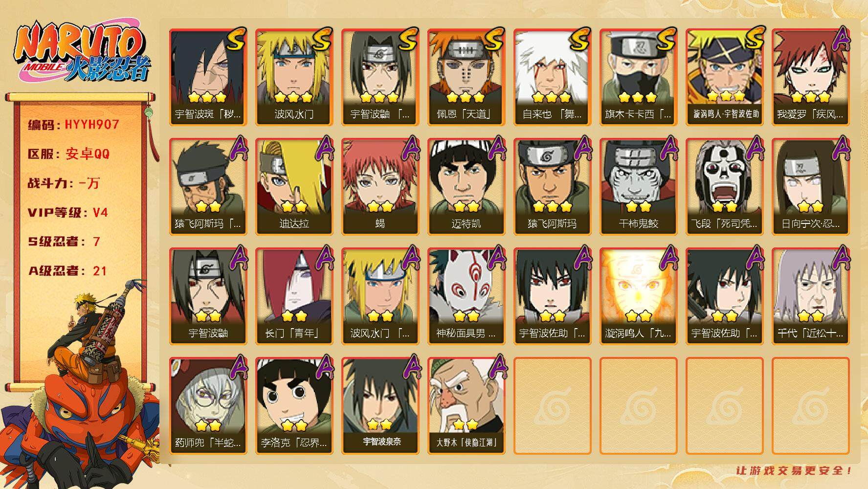Click the 让游戏交易更安全 slogan text
The image size is (868, 489).
795,470
